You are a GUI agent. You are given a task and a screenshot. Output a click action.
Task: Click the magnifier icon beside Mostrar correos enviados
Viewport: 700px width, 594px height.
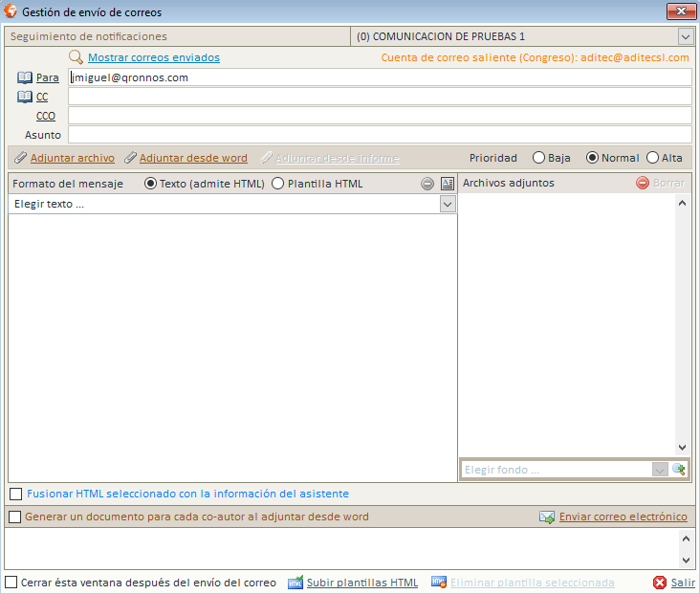click(x=76, y=57)
